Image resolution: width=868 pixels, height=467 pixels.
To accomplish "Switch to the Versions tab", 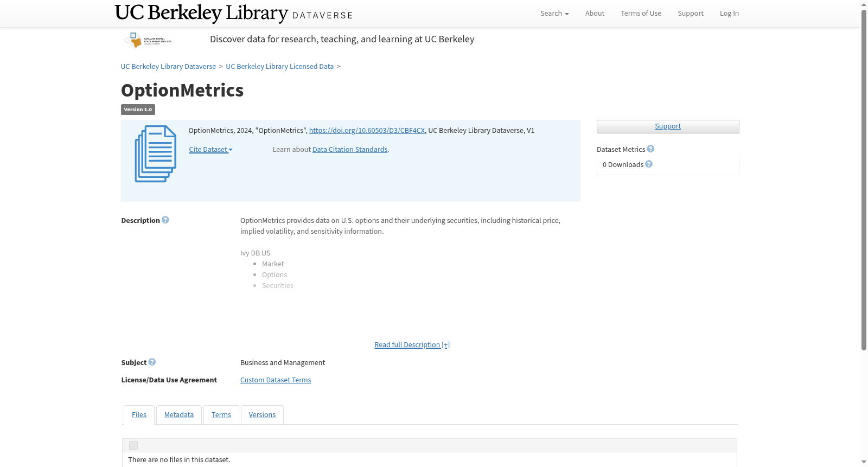I will pos(262,415).
